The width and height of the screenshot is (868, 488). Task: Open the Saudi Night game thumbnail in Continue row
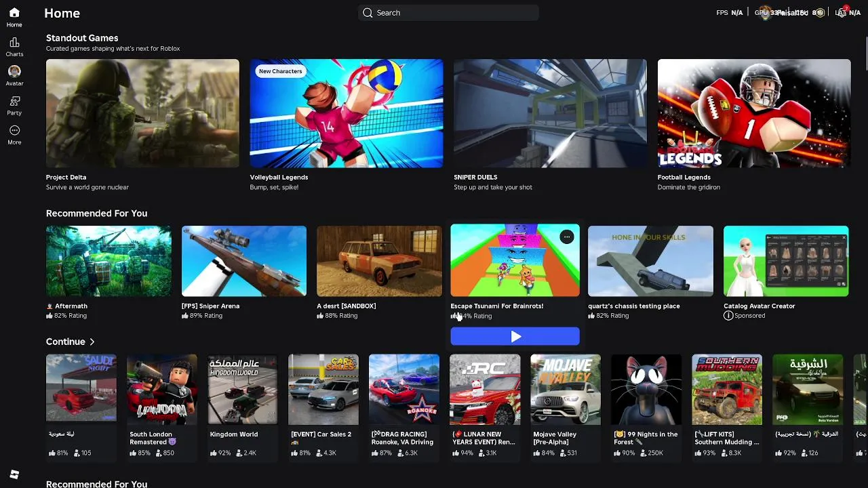coord(81,390)
